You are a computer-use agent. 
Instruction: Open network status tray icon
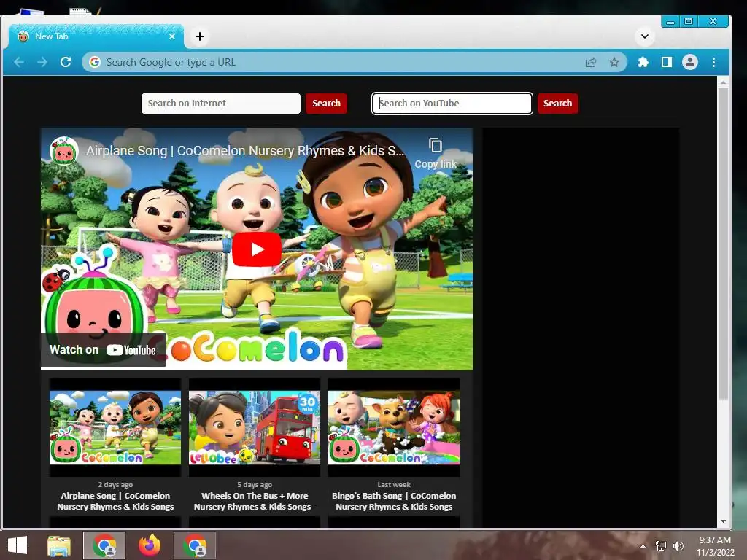coord(661,546)
